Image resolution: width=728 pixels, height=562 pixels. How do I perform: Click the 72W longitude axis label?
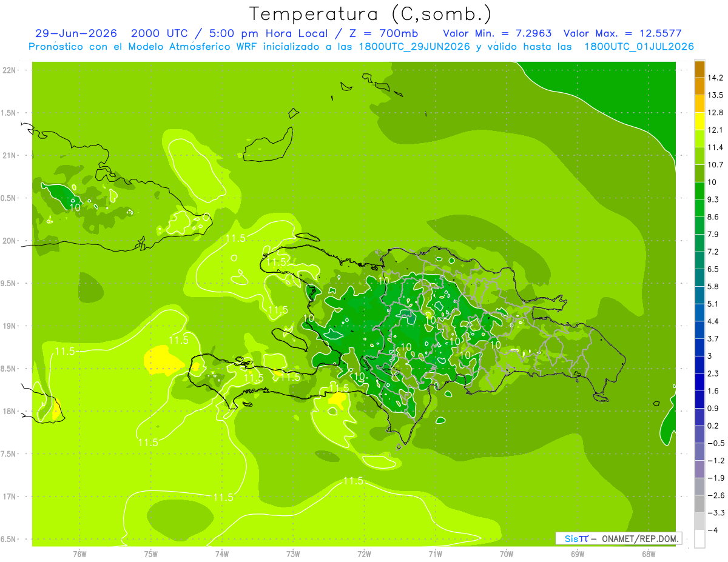click(364, 554)
